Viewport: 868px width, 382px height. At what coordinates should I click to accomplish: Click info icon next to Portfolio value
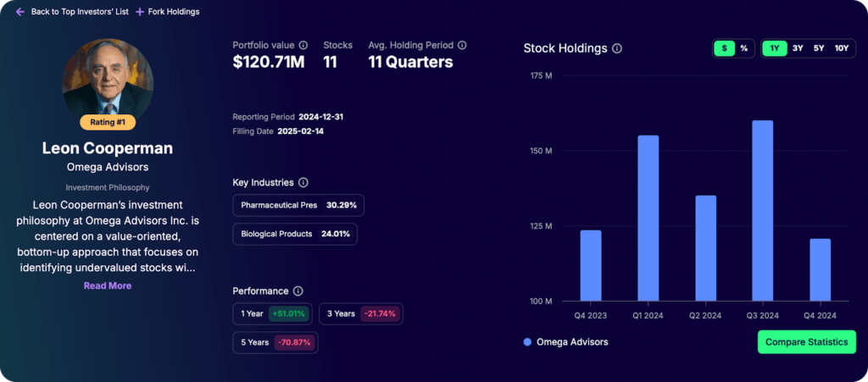point(303,45)
